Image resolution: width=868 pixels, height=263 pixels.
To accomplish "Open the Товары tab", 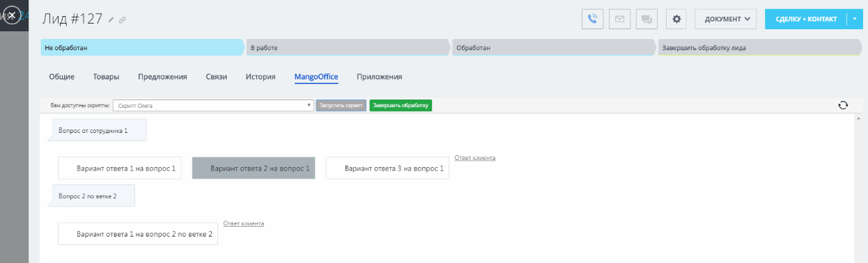I will (x=106, y=77).
